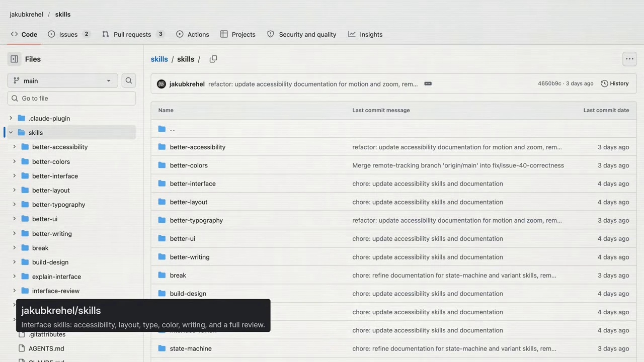
Task: Open the Security and quality tab
Action: 302,34
